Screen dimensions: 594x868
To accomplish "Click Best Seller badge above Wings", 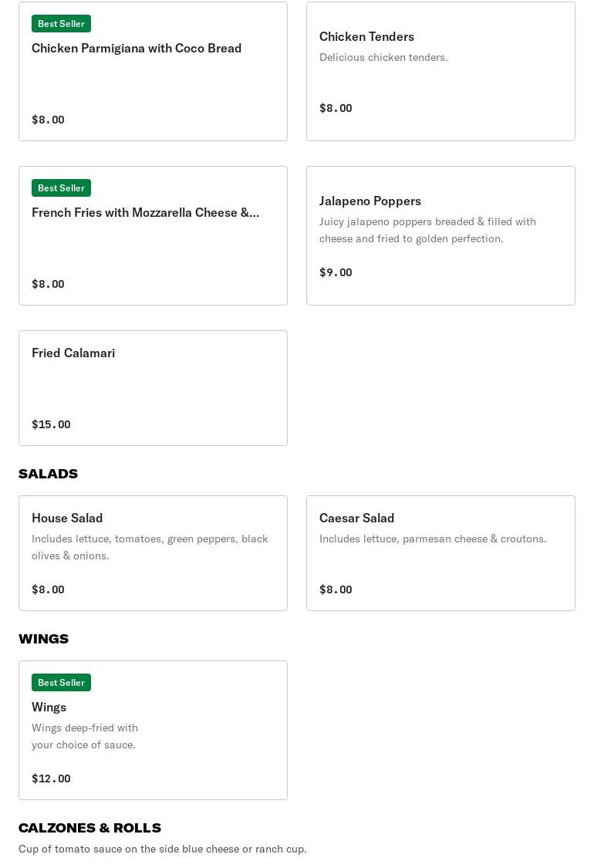I will pyautogui.click(x=61, y=683).
